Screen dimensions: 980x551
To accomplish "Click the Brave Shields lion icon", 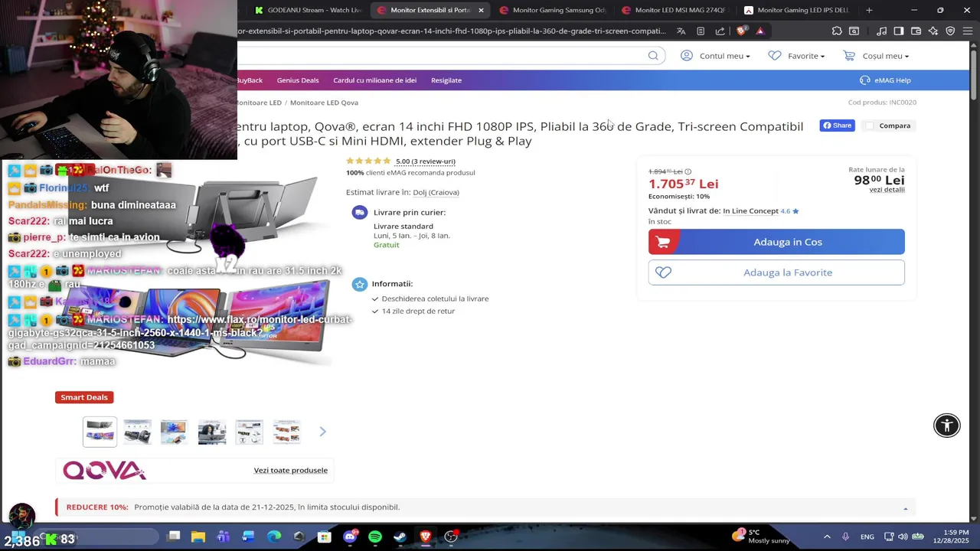I will click(741, 31).
